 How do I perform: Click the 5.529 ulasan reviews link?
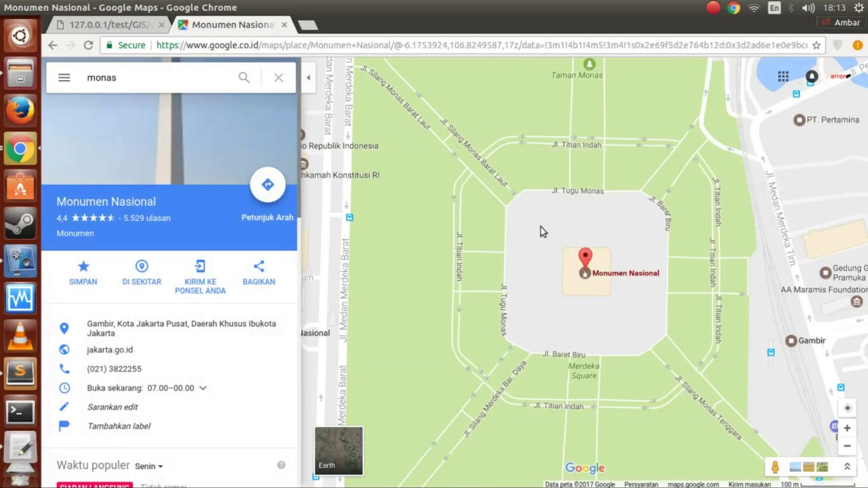[147, 218]
